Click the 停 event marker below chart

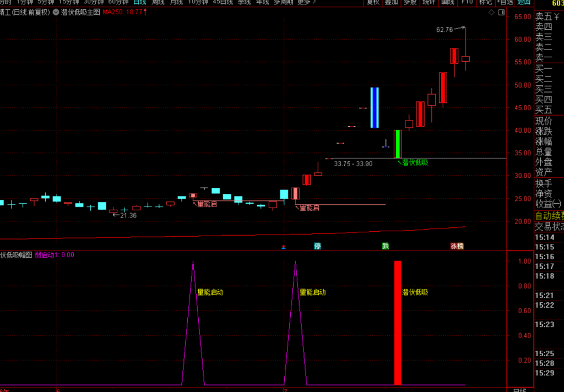(x=317, y=246)
